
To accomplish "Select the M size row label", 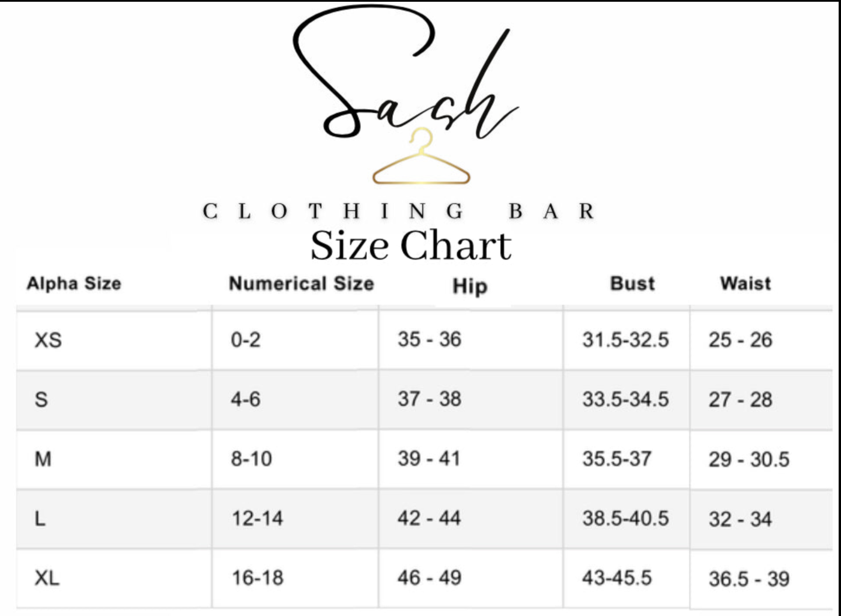I will pyautogui.click(x=43, y=459).
